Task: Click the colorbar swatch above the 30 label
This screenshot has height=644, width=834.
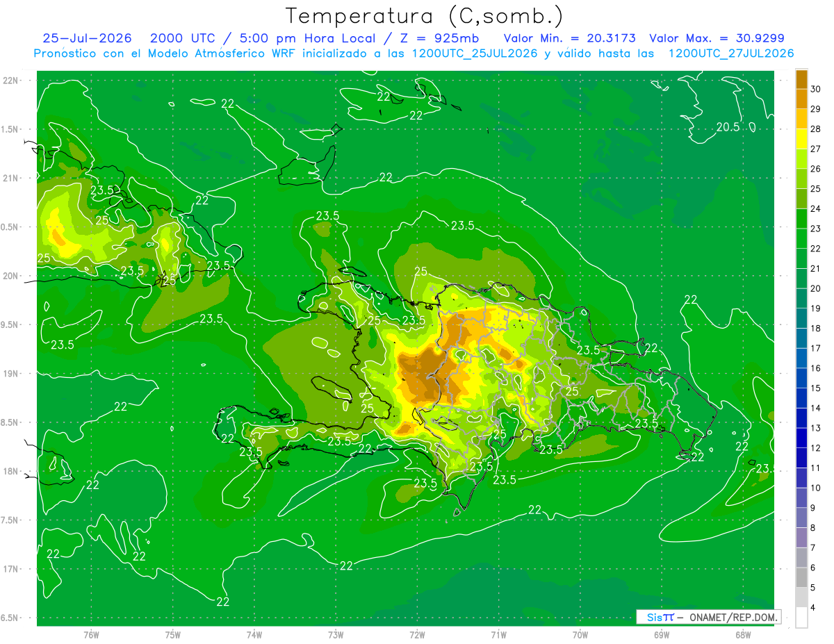Action: coord(801,79)
